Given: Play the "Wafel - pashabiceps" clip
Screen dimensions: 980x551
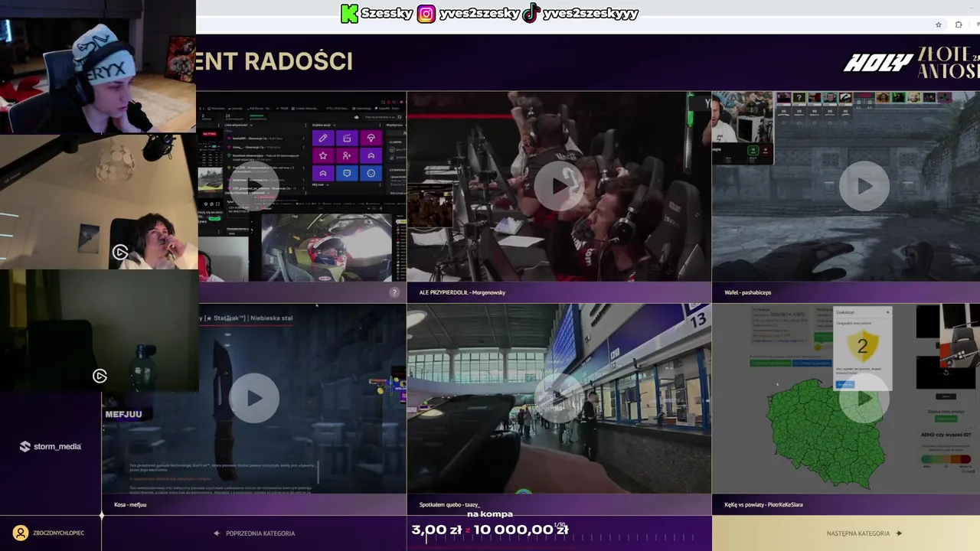Looking at the screenshot, I should tap(864, 186).
